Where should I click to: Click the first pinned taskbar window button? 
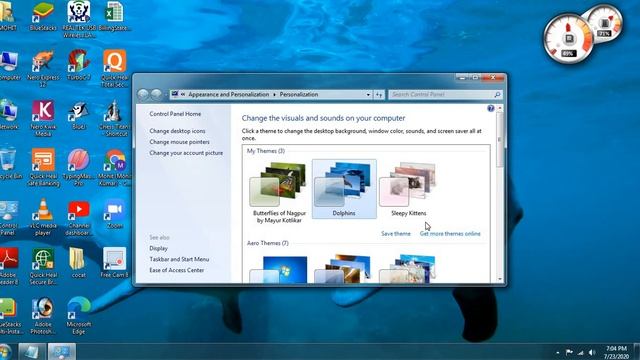point(31,352)
